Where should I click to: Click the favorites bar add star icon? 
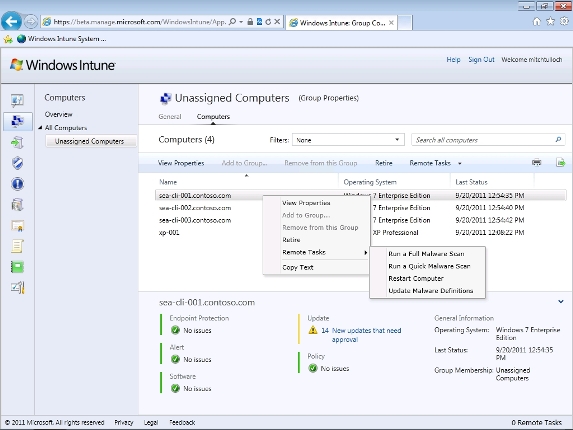[x=8, y=39]
